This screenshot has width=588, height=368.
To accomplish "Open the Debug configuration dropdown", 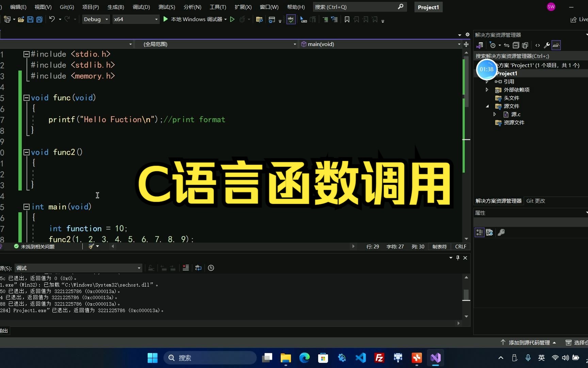I will point(96,19).
